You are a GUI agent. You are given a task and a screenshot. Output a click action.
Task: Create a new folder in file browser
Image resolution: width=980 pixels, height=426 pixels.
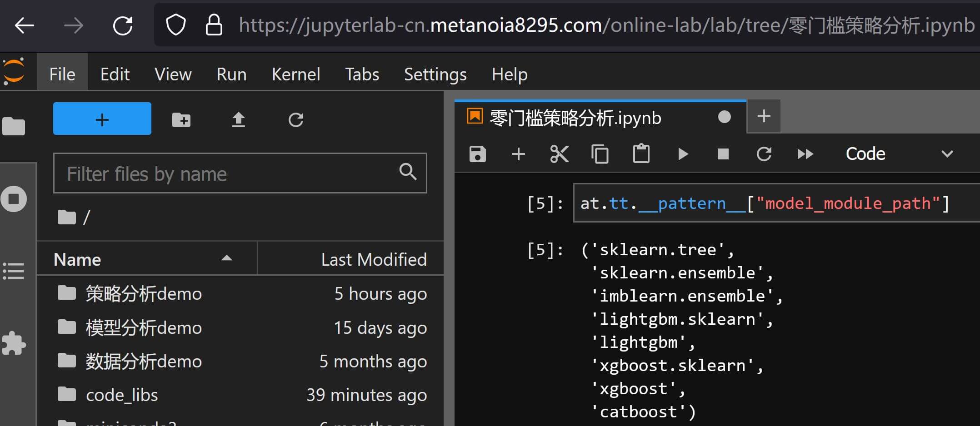(181, 120)
